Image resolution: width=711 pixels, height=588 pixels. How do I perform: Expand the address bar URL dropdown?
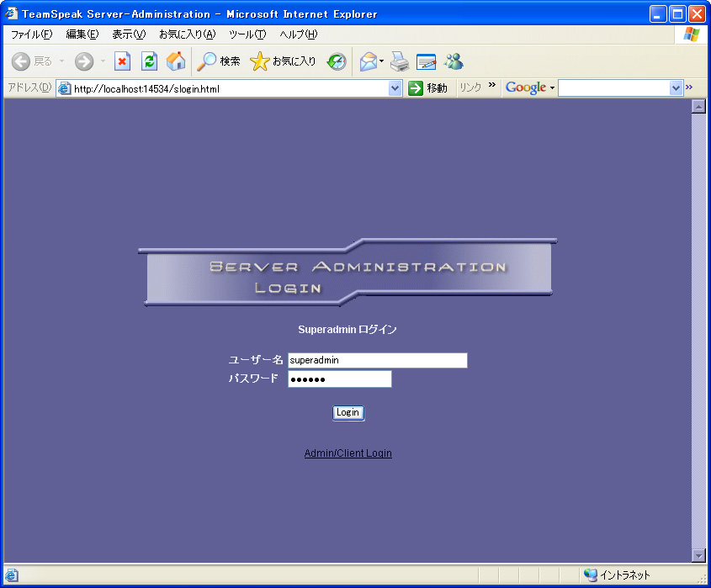[x=395, y=88]
